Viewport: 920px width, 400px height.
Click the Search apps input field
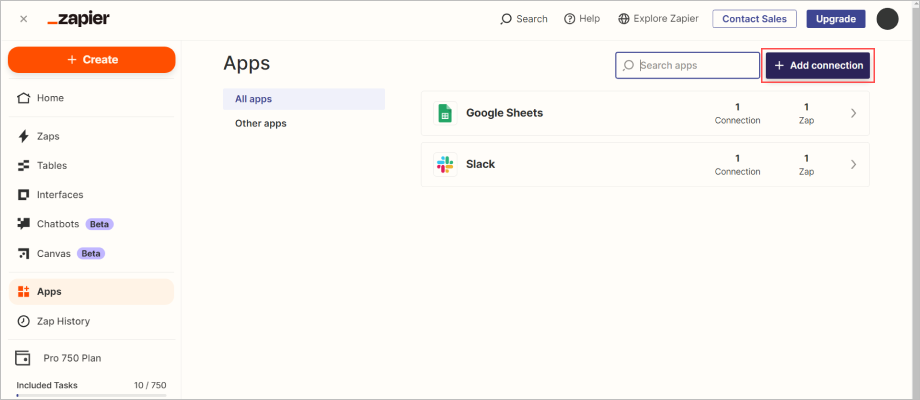687,65
